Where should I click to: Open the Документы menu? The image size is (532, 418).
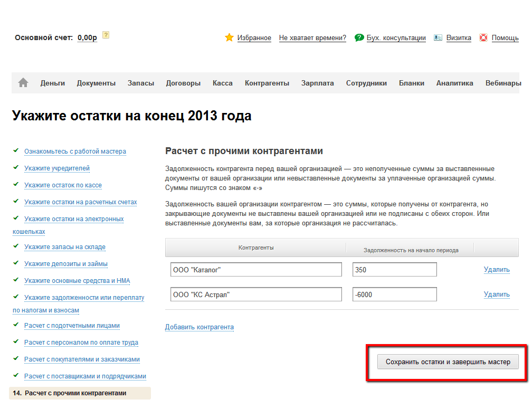tap(96, 83)
